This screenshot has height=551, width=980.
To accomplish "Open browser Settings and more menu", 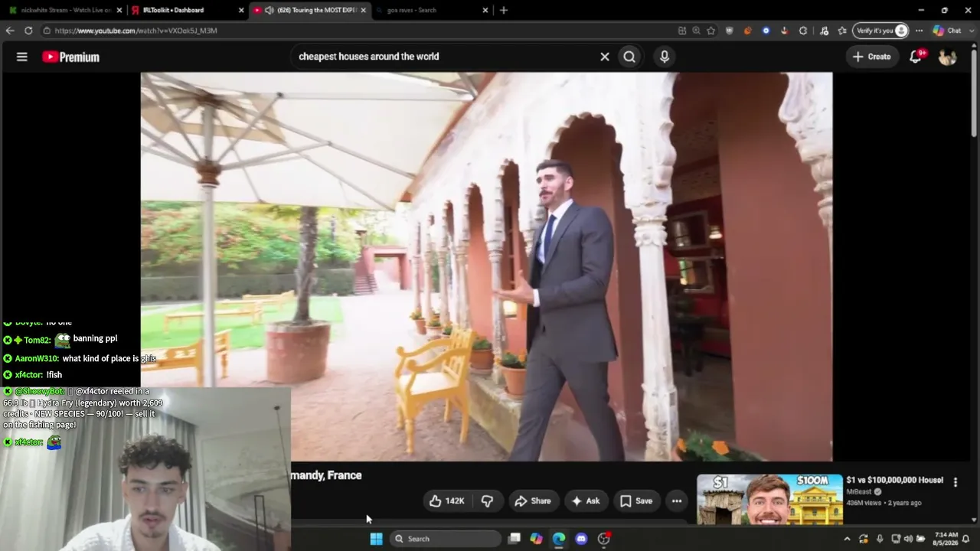I will (x=920, y=31).
